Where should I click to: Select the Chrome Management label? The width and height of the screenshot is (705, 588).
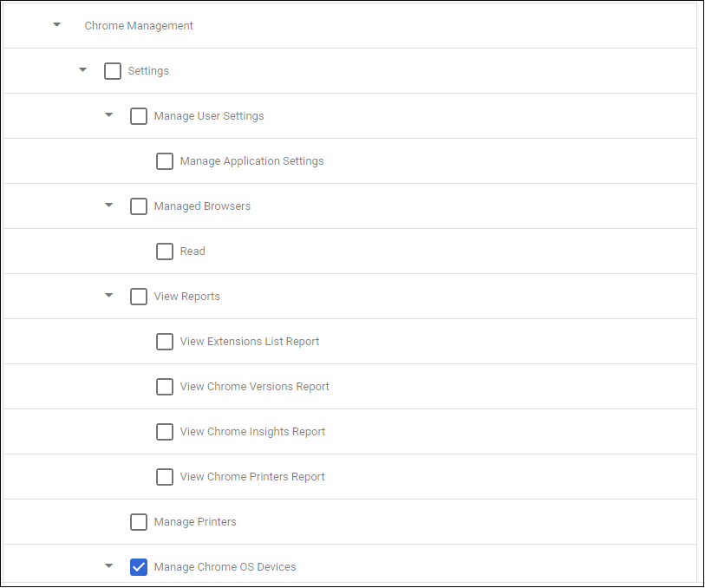139,25
